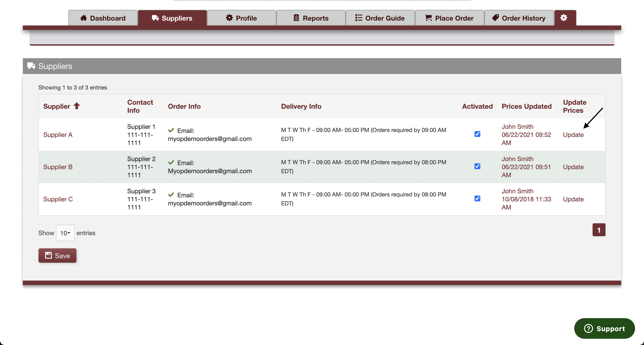Click the question mark icon on Support

(588, 328)
